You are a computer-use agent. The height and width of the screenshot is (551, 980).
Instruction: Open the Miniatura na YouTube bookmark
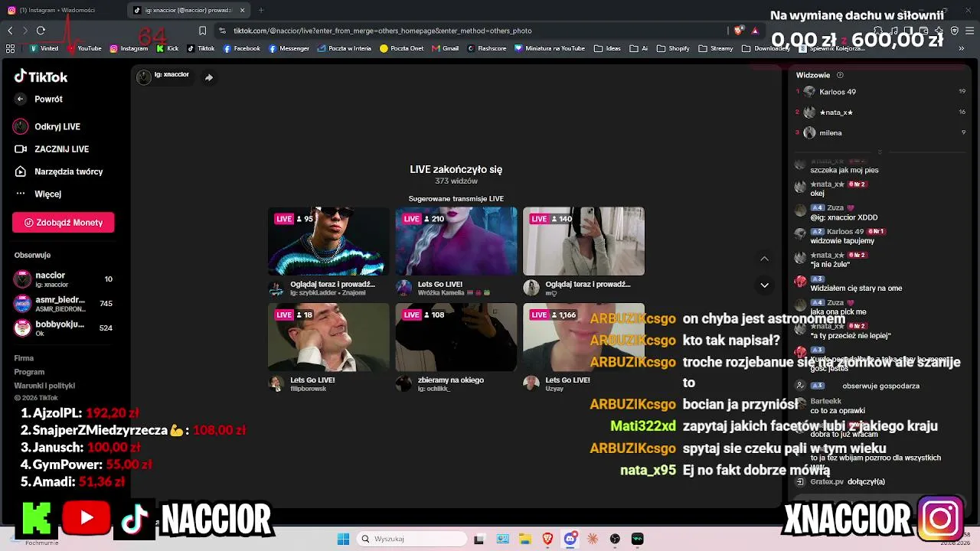coord(550,48)
